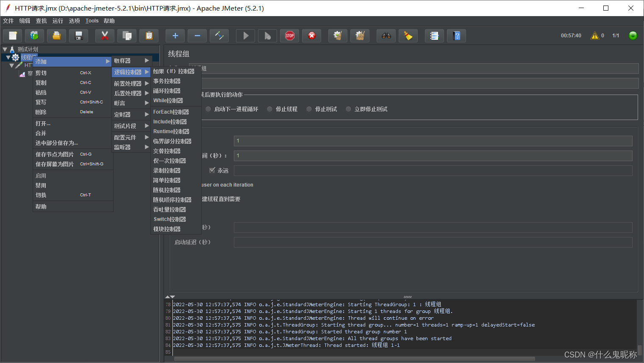Choose 事务控制器 from submenu
The height and width of the screenshot is (363, 644).
176,81
